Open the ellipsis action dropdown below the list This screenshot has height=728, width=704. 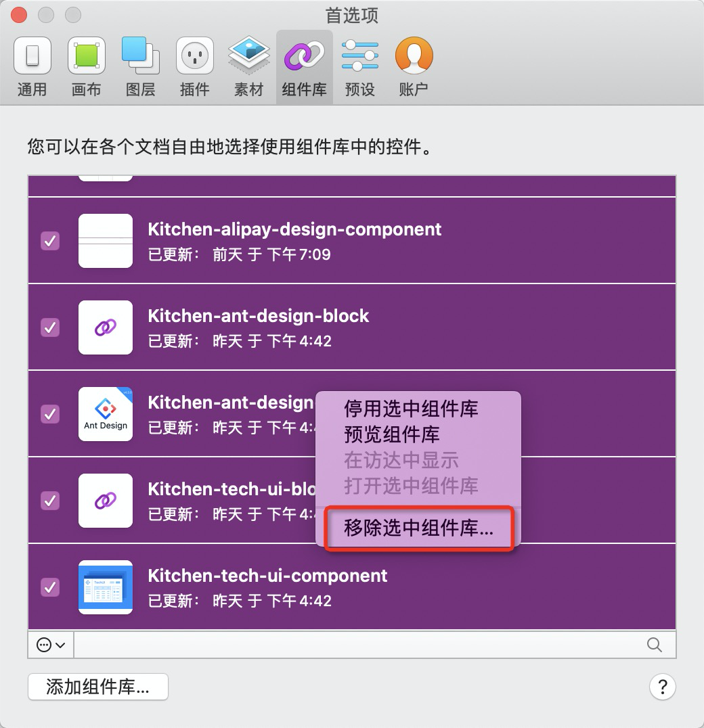pyautogui.click(x=51, y=644)
